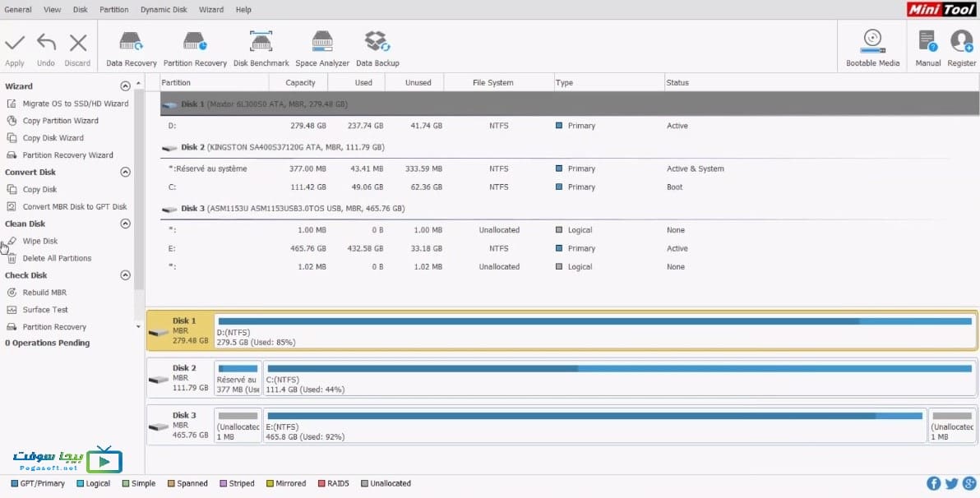
Task: Open the Facebook share icon
Action: (x=934, y=483)
